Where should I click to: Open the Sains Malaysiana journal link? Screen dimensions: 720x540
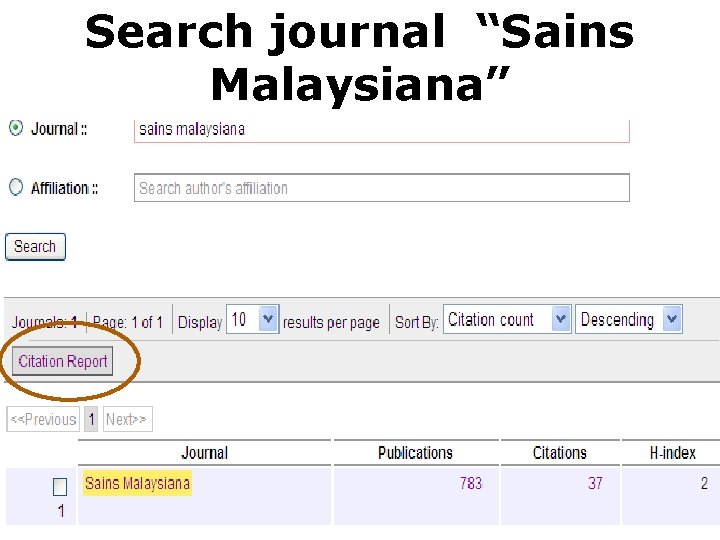pos(137,483)
